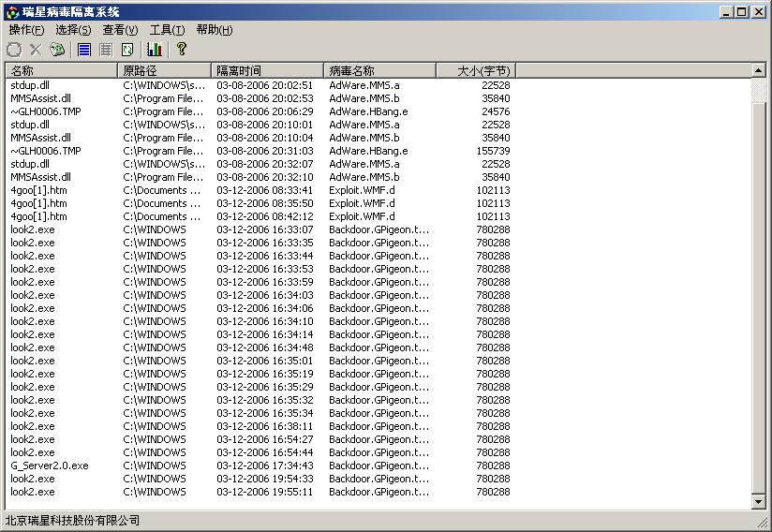The height and width of the screenshot is (532, 772).
Task: Click timestamp 03-12-2006 16:34:10
Action: coord(265,321)
